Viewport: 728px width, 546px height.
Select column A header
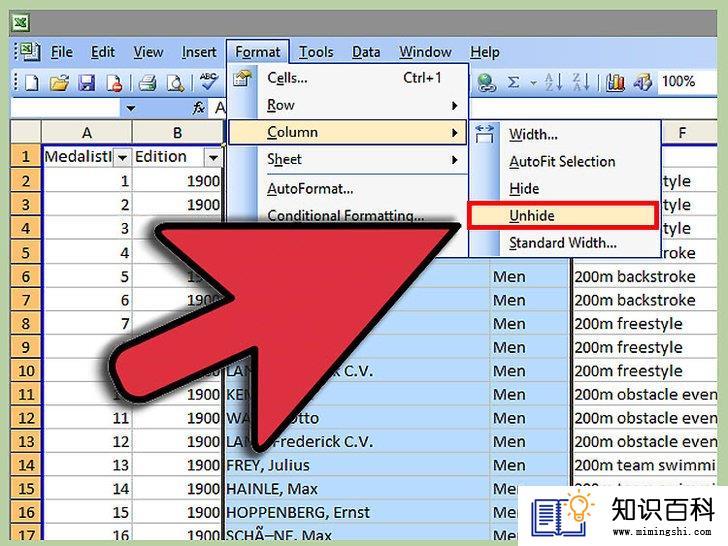(87, 133)
